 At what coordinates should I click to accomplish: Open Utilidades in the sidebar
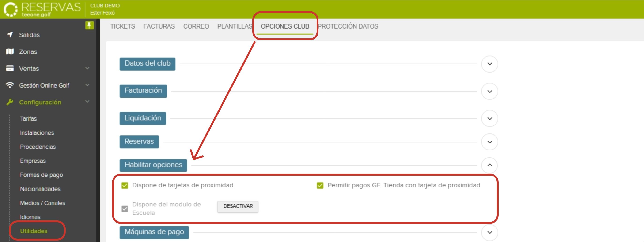(34, 231)
